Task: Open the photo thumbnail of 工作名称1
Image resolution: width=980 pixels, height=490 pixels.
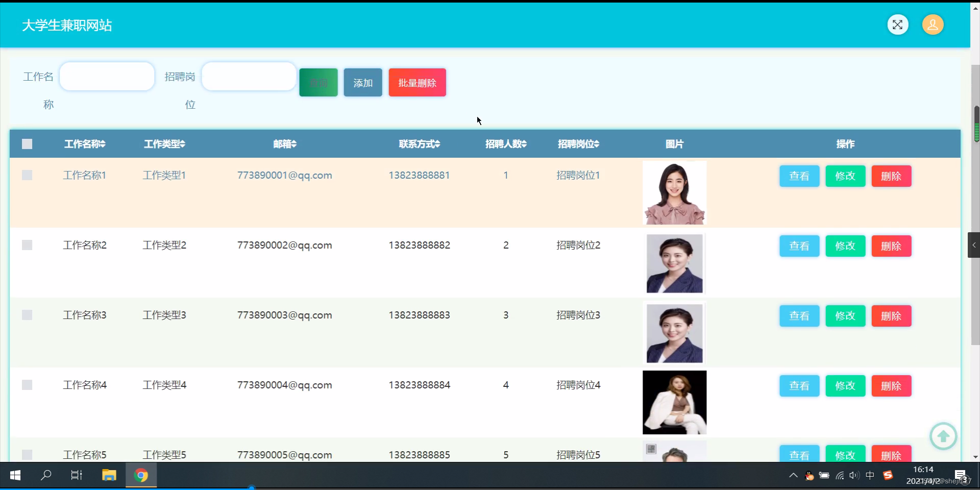Action: (x=674, y=193)
